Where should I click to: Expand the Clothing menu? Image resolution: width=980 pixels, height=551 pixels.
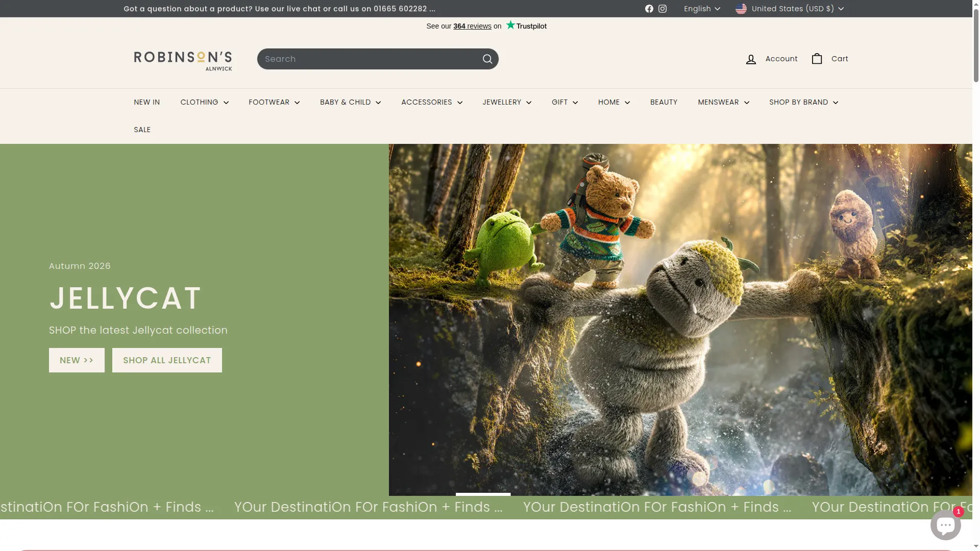point(204,102)
